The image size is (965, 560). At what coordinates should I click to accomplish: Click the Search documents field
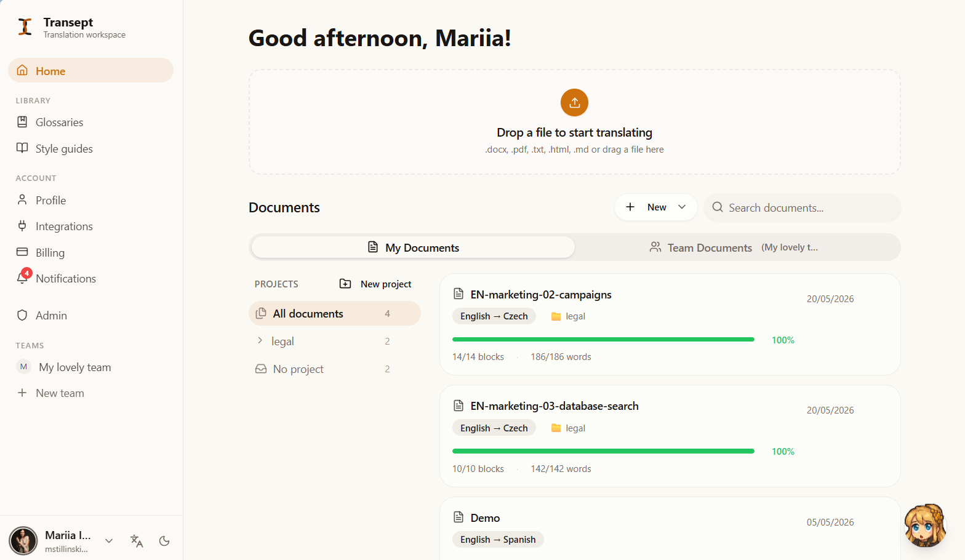click(803, 207)
